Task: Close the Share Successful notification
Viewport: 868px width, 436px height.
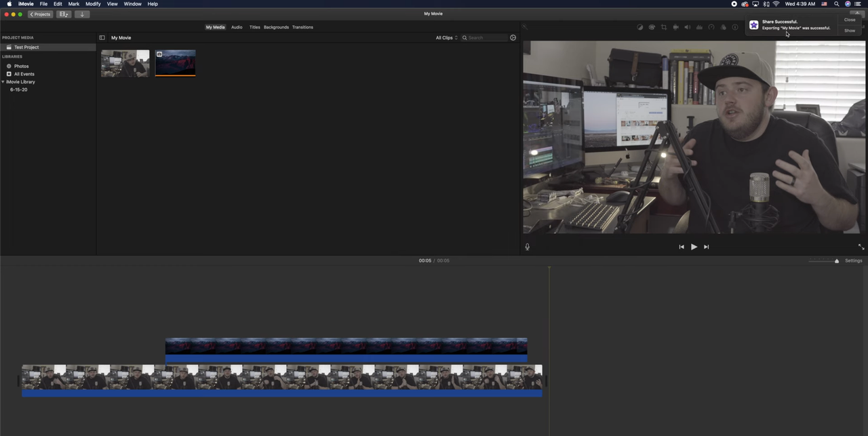Action: click(850, 20)
